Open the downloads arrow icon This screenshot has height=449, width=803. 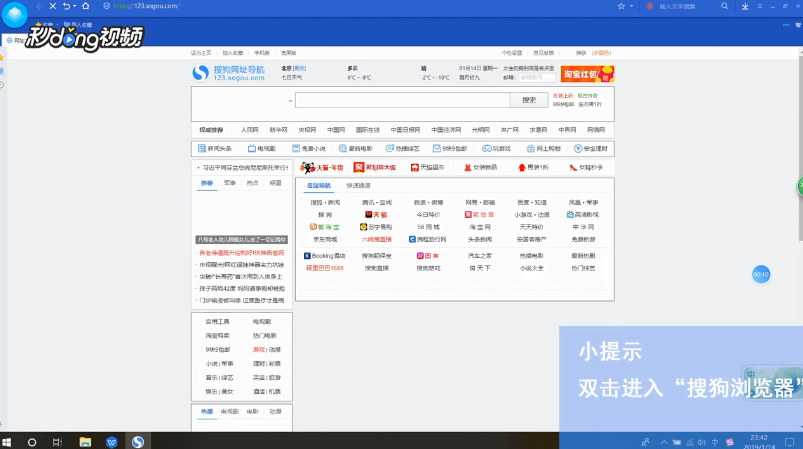745,6
